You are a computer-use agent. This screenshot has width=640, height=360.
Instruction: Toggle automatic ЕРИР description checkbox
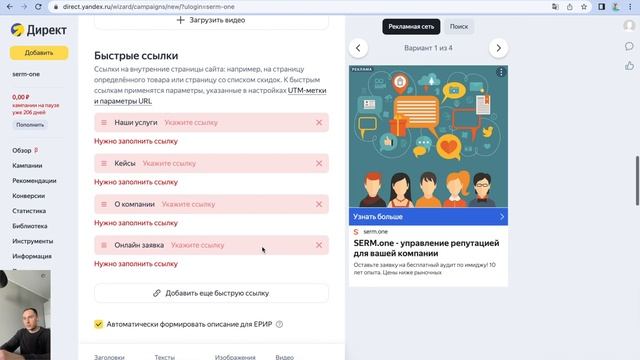98,324
